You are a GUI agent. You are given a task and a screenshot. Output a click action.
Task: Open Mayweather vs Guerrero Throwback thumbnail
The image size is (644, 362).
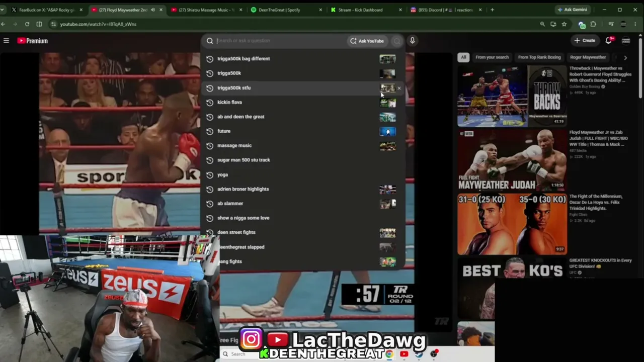(x=512, y=96)
